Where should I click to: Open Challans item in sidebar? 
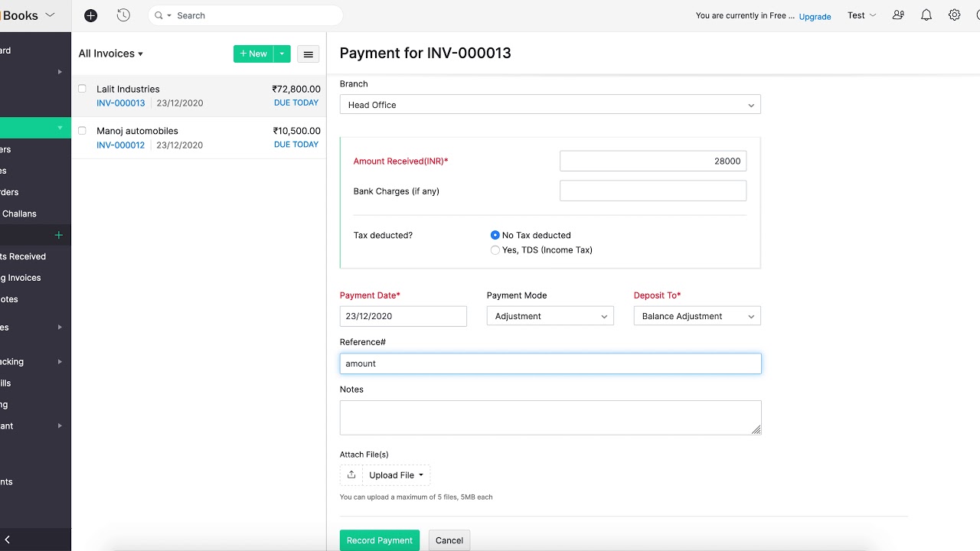point(19,214)
